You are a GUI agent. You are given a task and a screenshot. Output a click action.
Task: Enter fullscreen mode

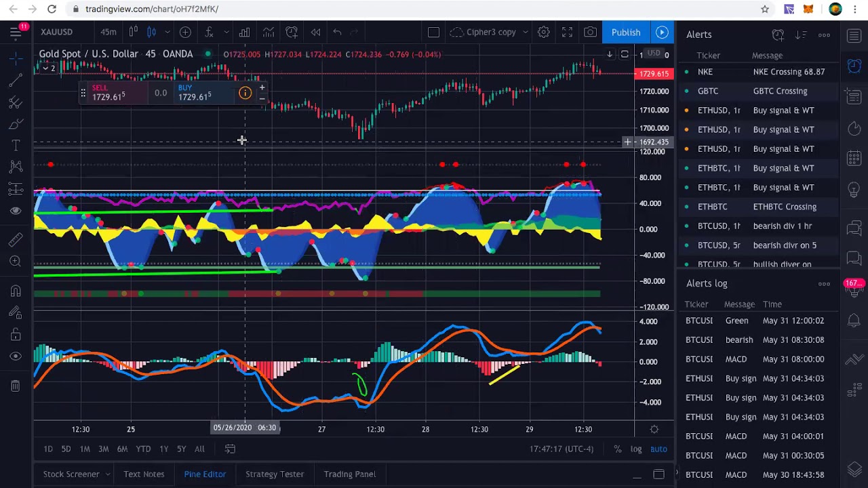(x=567, y=32)
